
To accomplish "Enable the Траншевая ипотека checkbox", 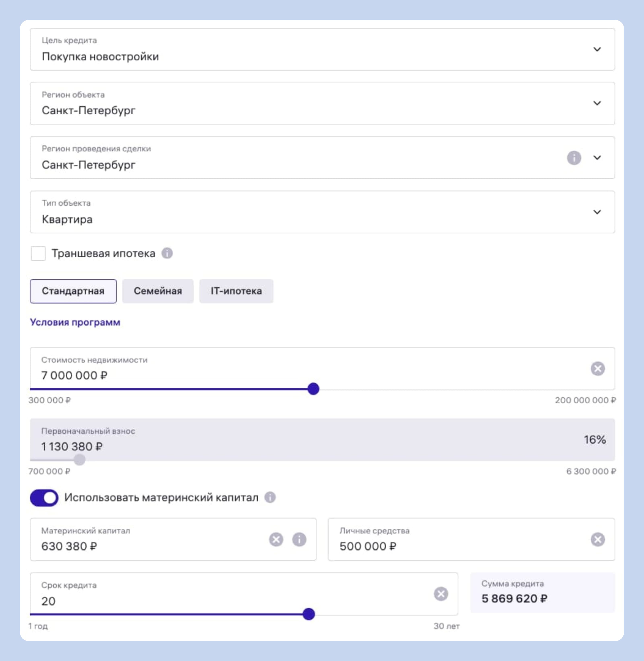I will pyautogui.click(x=38, y=253).
